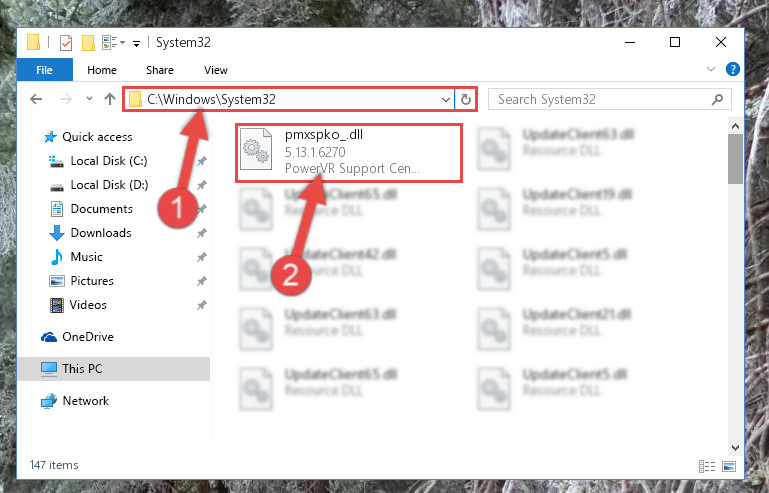This screenshot has width=769, height=493.
Task: Refresh the System32 folder view
Action: [x=465, y=100]
